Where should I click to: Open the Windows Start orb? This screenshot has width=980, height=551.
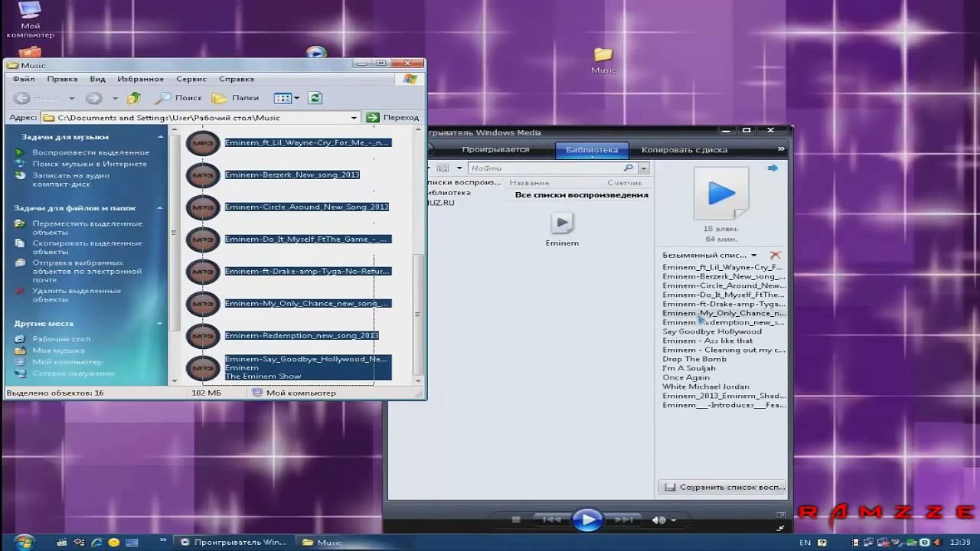[x=23, y=542]
